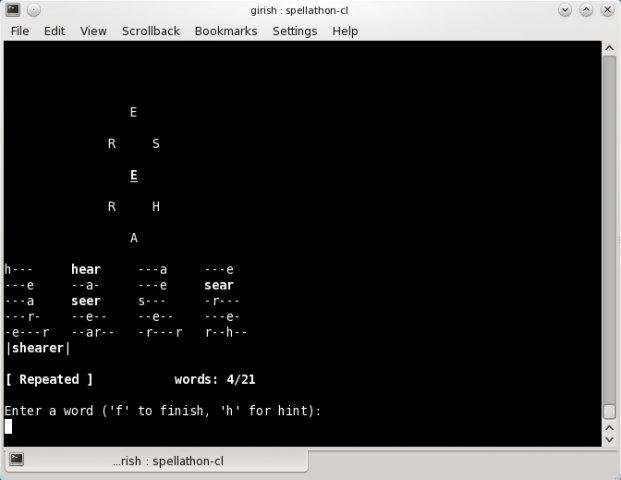Open the Scrollback menu

[x=150, y=31]
